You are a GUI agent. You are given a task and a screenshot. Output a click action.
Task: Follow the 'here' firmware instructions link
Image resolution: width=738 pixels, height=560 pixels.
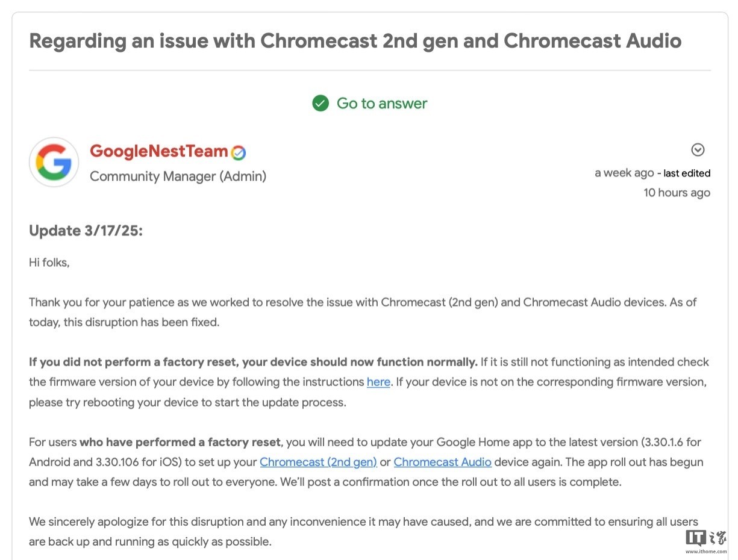[378, 382]
